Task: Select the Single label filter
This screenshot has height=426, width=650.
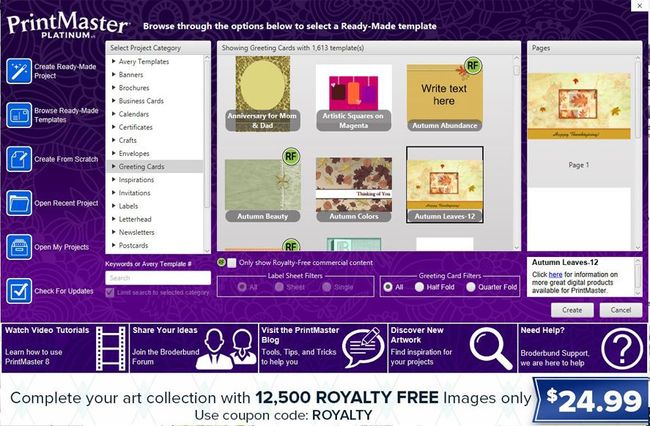Action: pyautogui.click(x=327, y=287)
